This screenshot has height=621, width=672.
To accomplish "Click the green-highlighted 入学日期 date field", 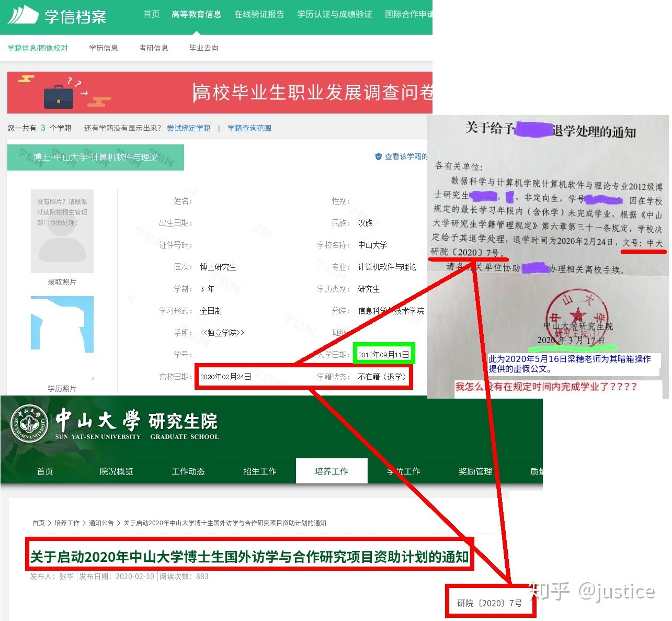I will pyautogui.click(x=384, y=354).
